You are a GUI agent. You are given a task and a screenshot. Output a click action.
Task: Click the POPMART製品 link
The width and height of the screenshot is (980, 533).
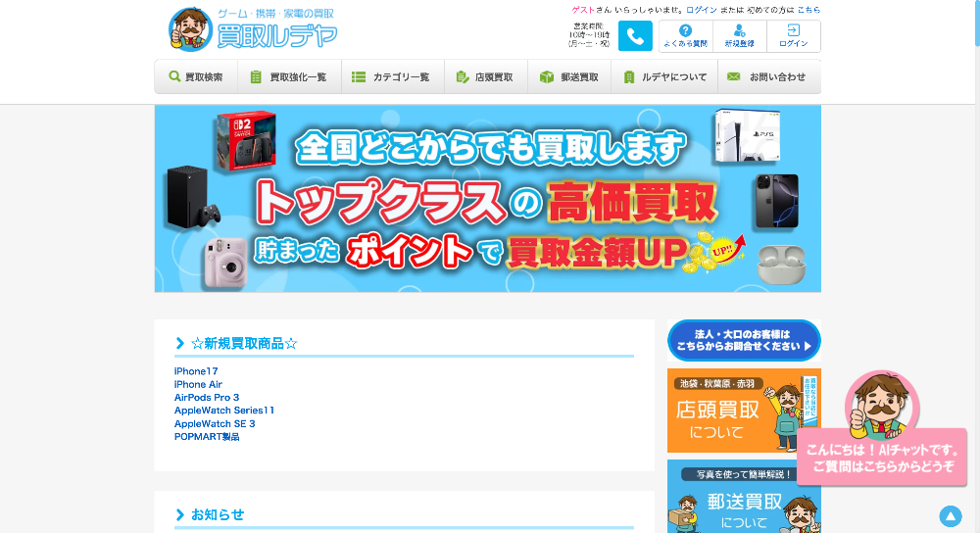pos(207,436)
